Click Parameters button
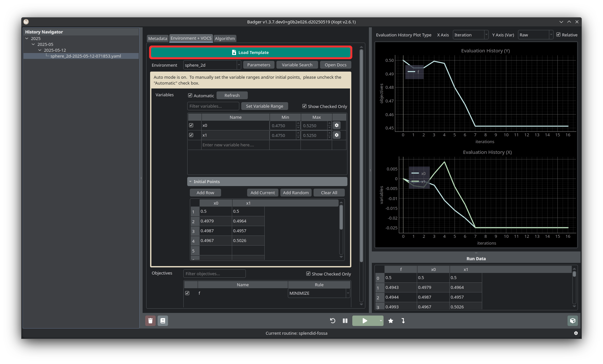This screenshot has width=603, height=364. click(259, 65)
